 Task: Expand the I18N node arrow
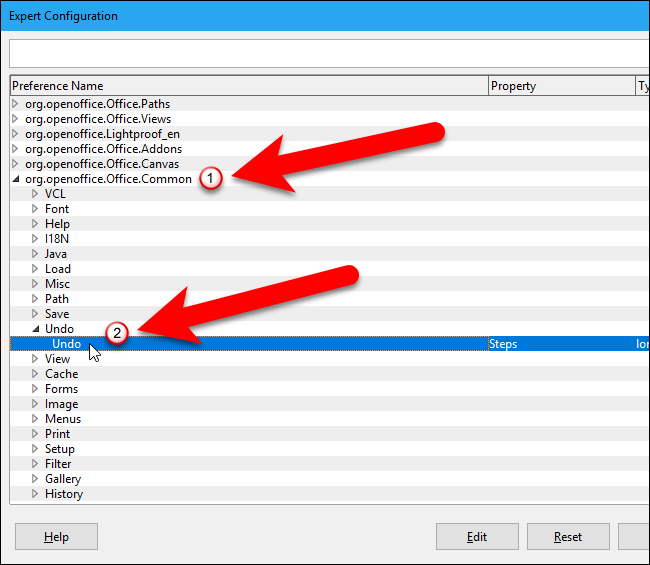(35, 239)
